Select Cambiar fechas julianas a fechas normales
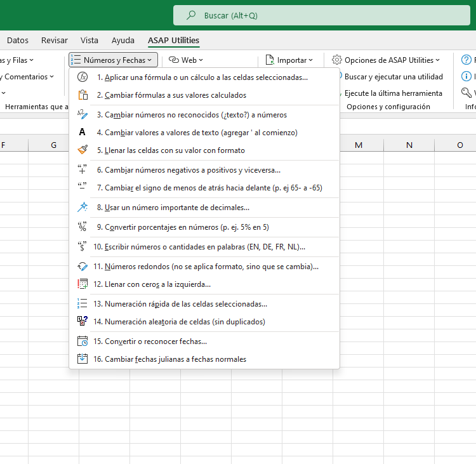This screenshot has width=476, height=464. click(x=204, y=359)
